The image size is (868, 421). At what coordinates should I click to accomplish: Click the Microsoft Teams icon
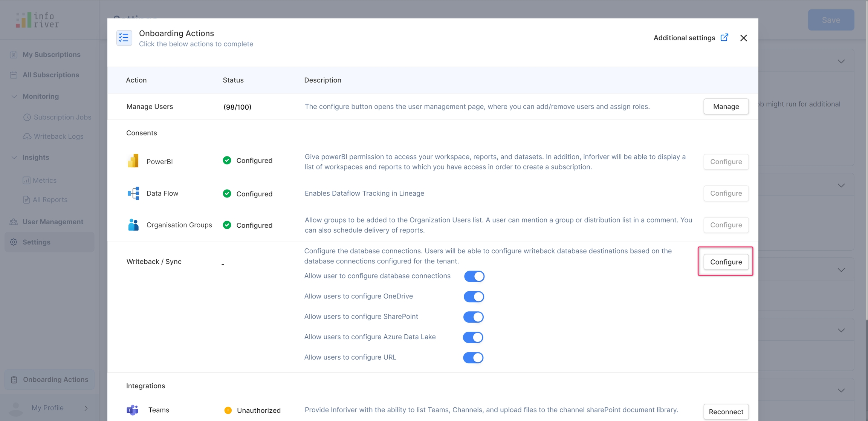click(133, 410)
